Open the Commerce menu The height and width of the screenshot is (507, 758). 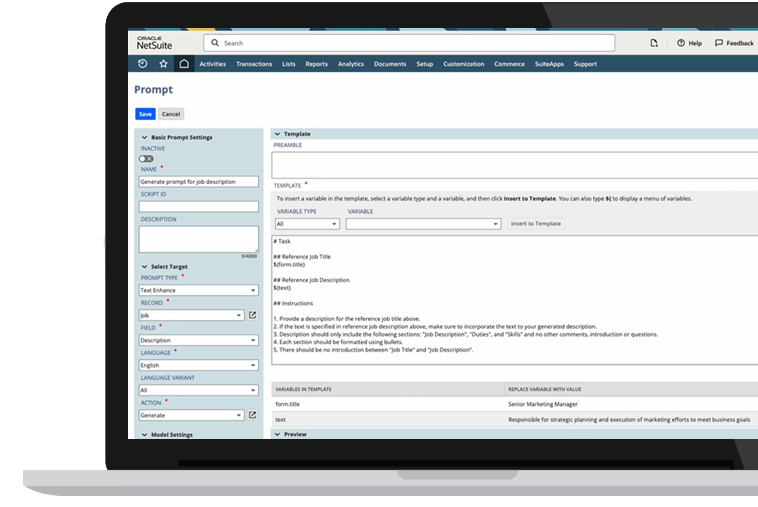(510, 64)
